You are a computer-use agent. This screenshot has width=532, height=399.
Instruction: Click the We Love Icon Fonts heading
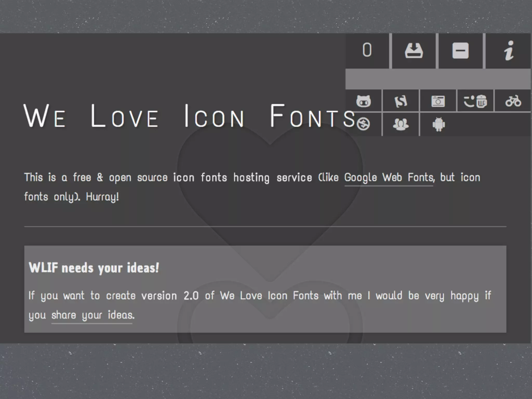189,116
